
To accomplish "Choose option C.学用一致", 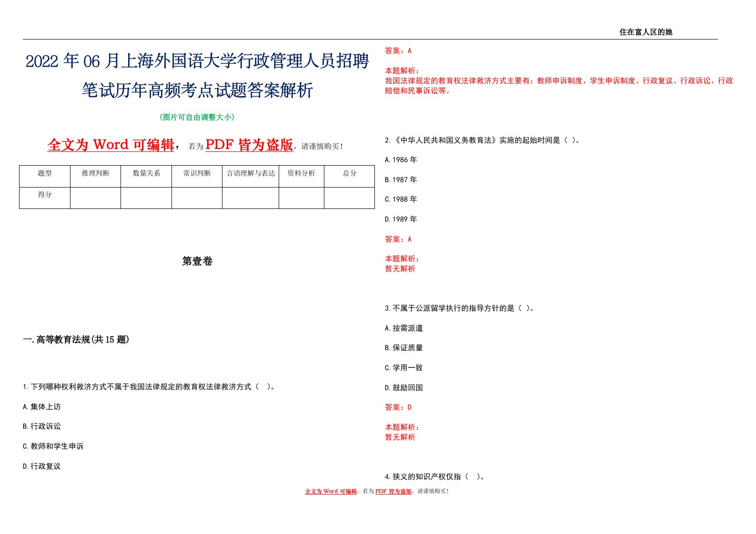I will 404,367.
